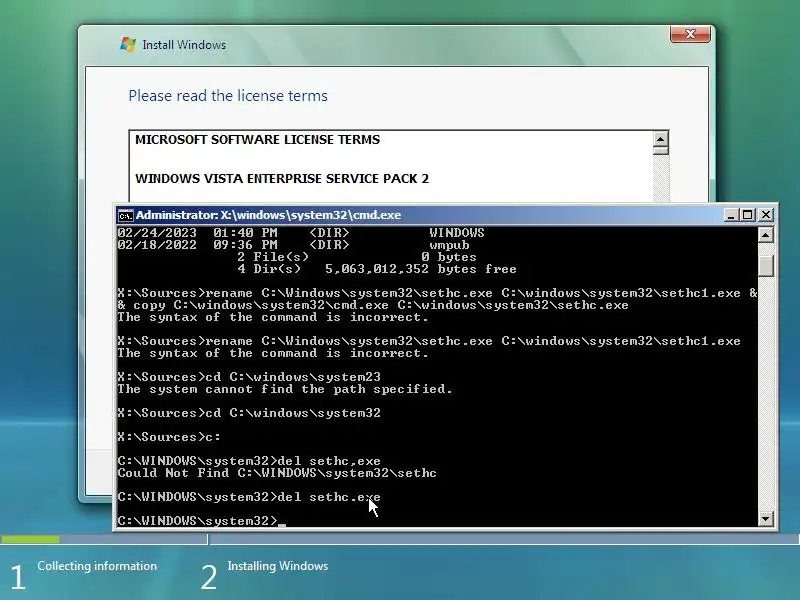The width and height of the screenshot is (800, 600).
Task: Click the last empty C:\WINDOWS\system32> prompt
Action: point(202,521)
